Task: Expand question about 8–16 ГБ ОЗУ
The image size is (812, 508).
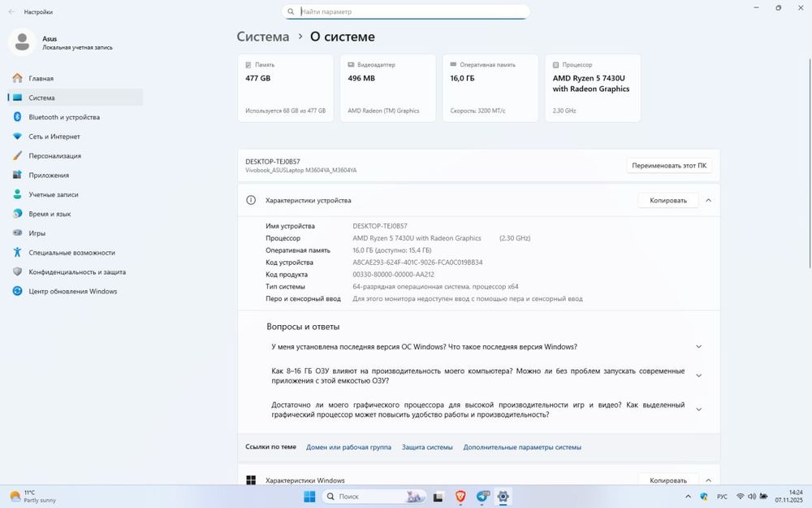Action: tap(698, 376)
